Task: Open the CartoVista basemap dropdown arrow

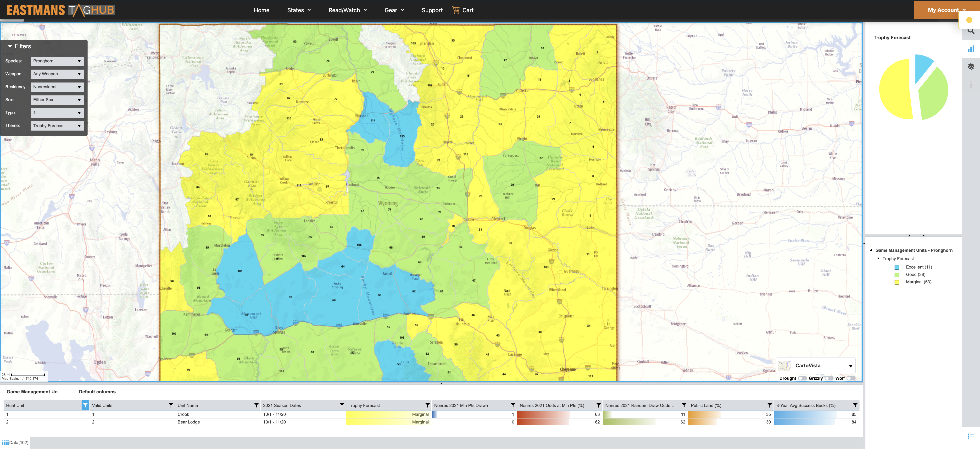Action: point(851,366)
